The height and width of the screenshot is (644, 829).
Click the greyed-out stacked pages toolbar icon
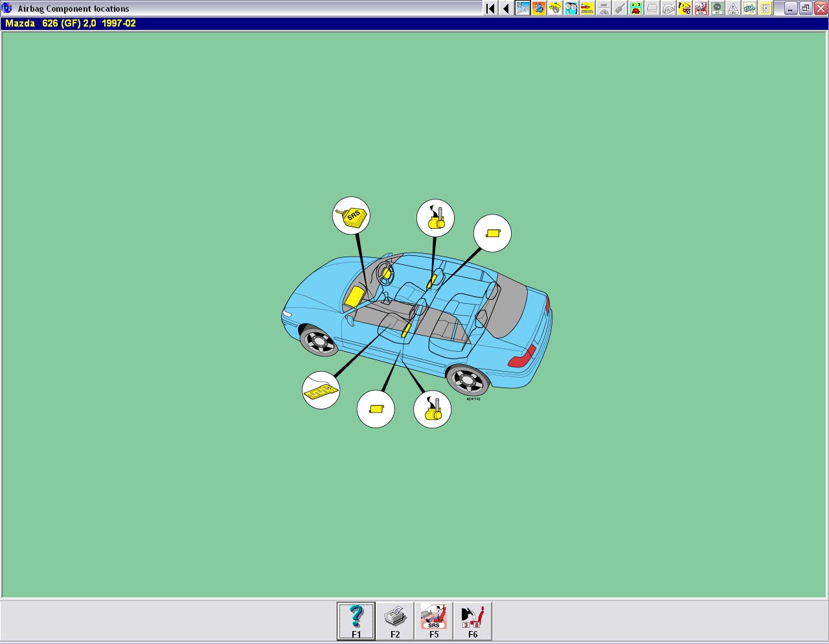(x=652, y=8)
